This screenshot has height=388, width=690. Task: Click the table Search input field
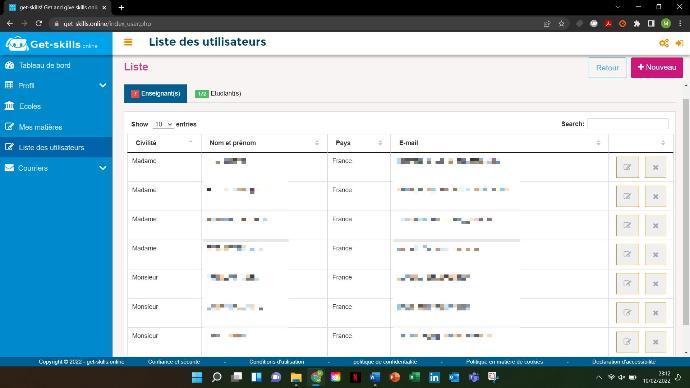(x=628, y=124)
